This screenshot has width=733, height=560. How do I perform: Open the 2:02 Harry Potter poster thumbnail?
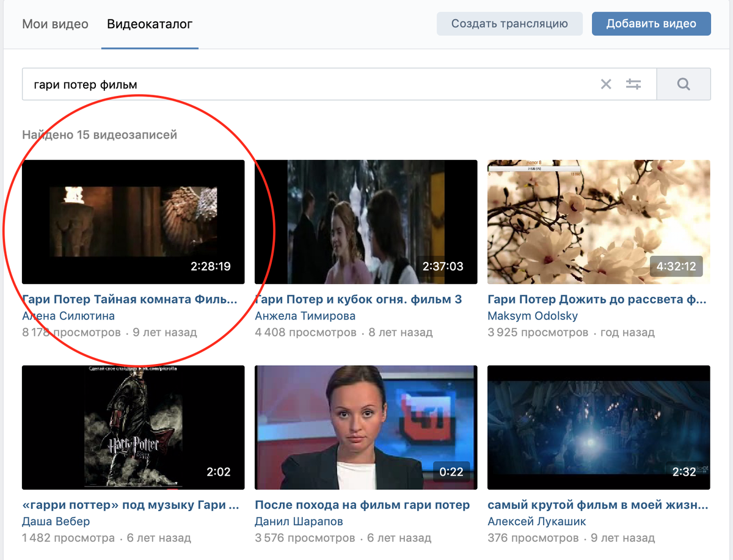point(133,427)
